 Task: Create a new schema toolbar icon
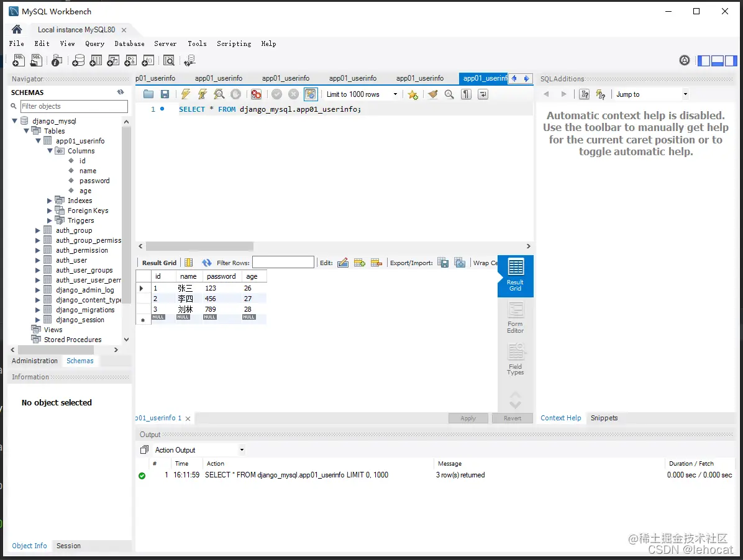click(79, 60)
